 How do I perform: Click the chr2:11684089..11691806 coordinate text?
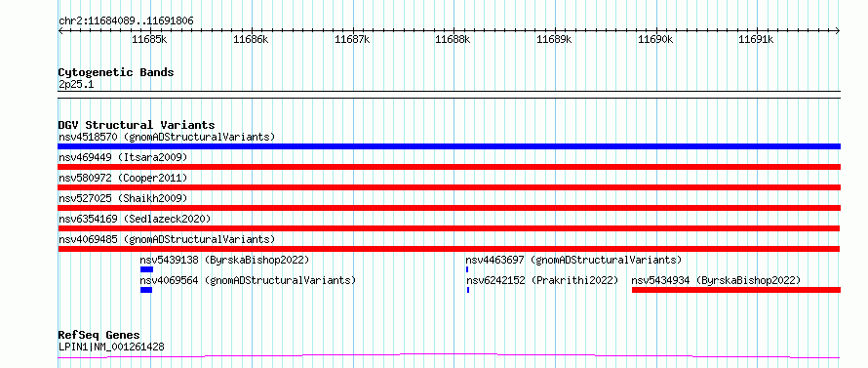(x=126, y=21)
